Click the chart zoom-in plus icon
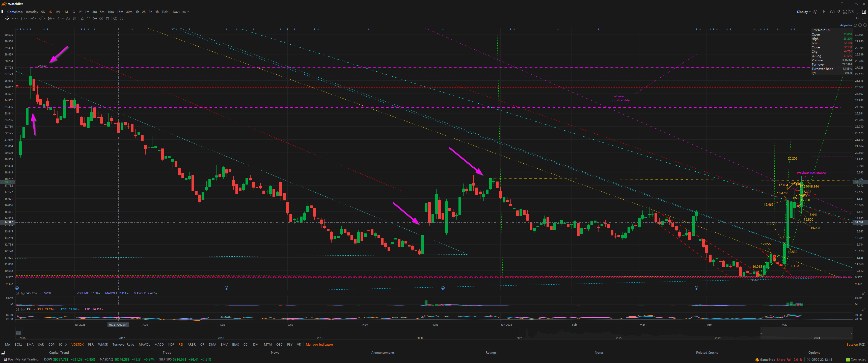The width and height of the screenshot is (868, 363). (865, 25)
